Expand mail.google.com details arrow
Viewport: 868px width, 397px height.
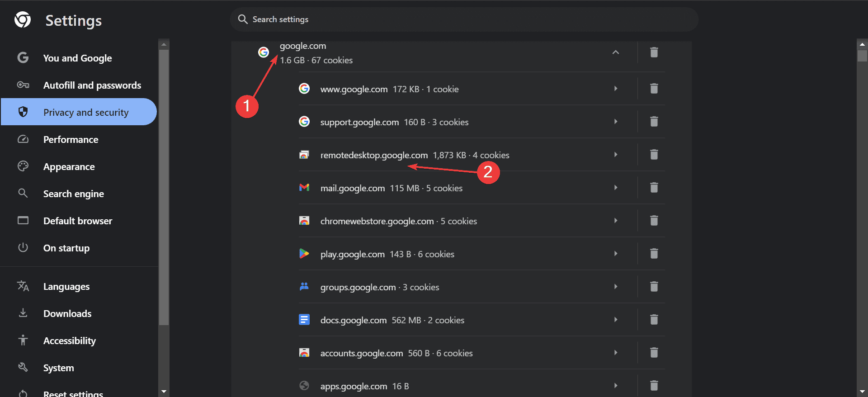(615, 188)
